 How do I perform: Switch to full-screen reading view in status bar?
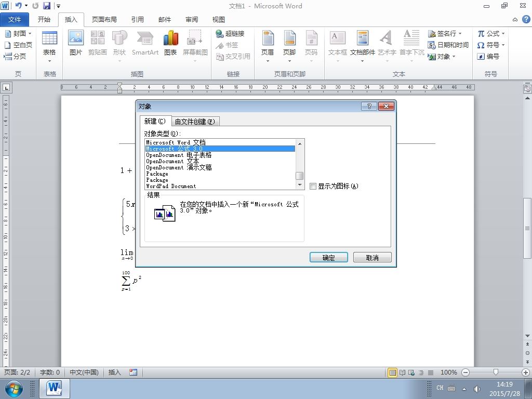point(403,373)
